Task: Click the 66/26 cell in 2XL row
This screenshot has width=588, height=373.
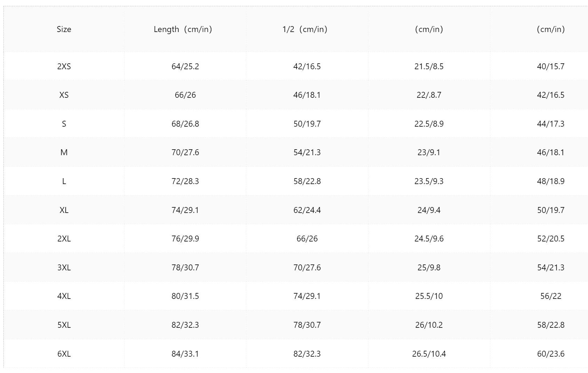Action: point(307,239)
